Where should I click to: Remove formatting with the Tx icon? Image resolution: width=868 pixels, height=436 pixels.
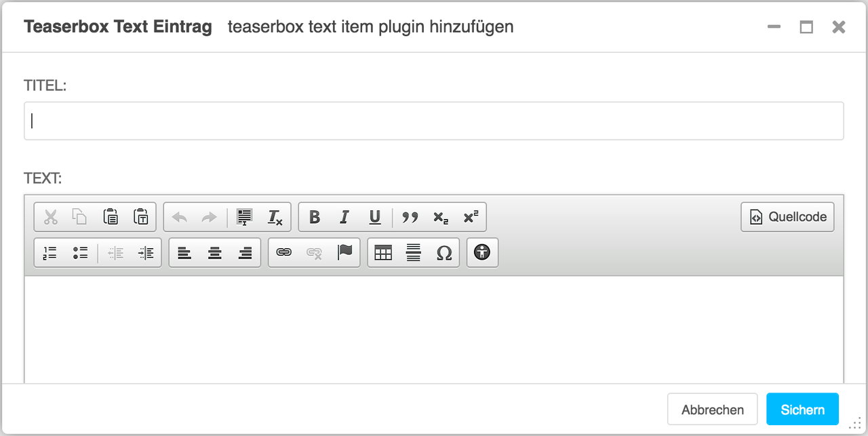275,217
